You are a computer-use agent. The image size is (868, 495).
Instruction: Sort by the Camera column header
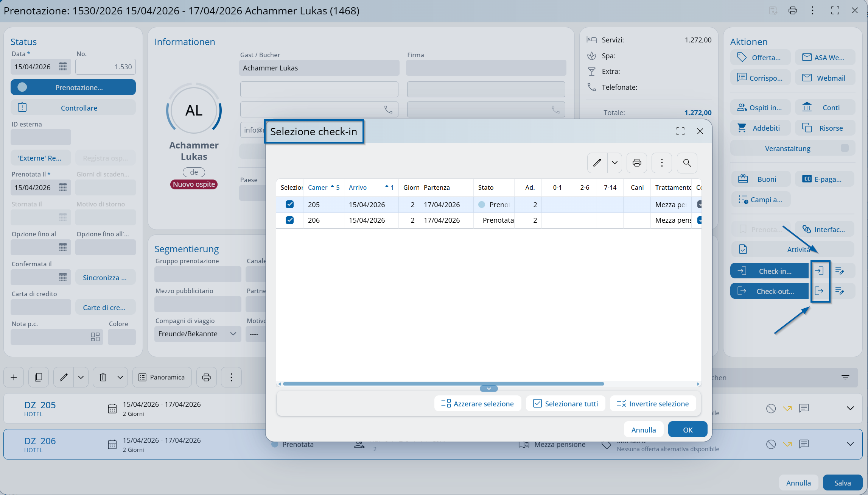pos(317,187)
